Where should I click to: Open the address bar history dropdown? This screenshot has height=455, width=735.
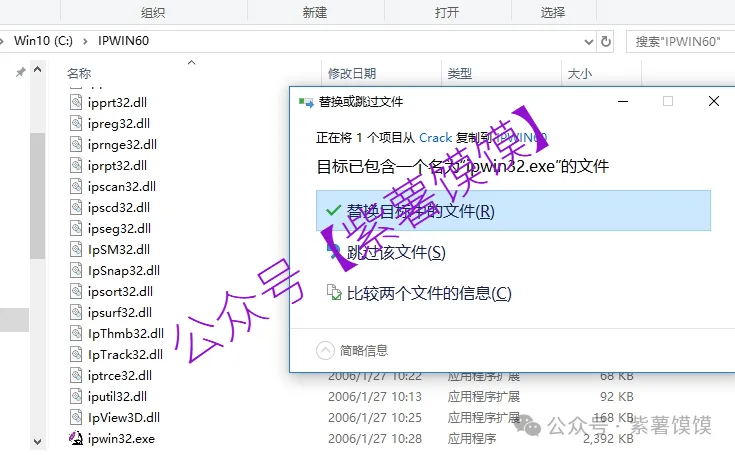587,41
